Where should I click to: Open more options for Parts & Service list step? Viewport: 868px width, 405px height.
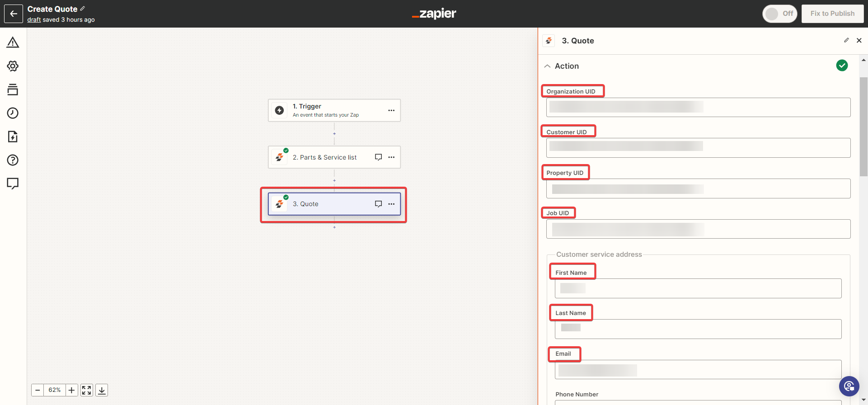tap(391, 157)
